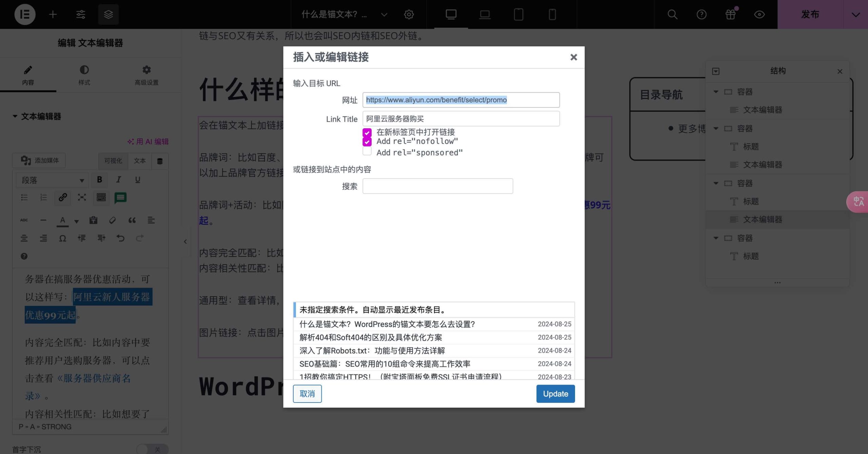The height and width of the screenshot is (454, 868).
Task: Click the 网址 URL input field
Action: coord(461,100)
